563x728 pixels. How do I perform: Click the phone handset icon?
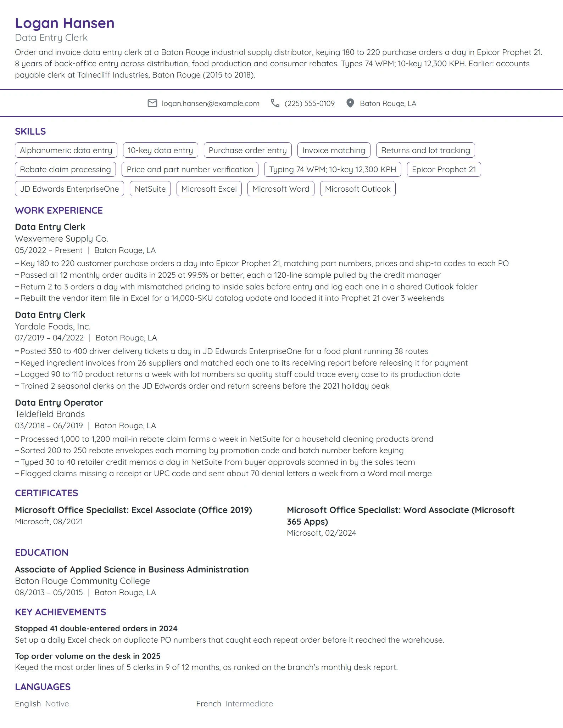pos(275,103)
